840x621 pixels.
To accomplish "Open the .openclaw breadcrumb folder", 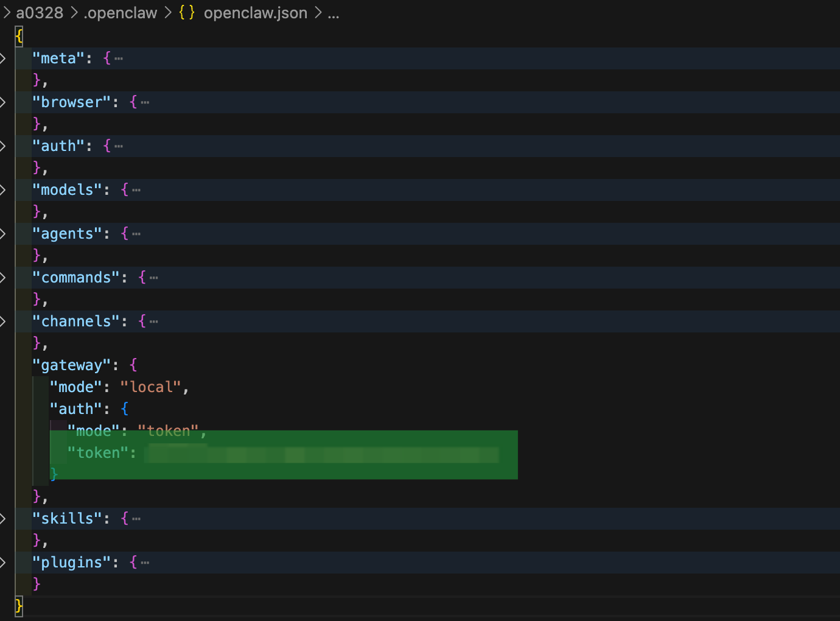I will tap(120, 13).
